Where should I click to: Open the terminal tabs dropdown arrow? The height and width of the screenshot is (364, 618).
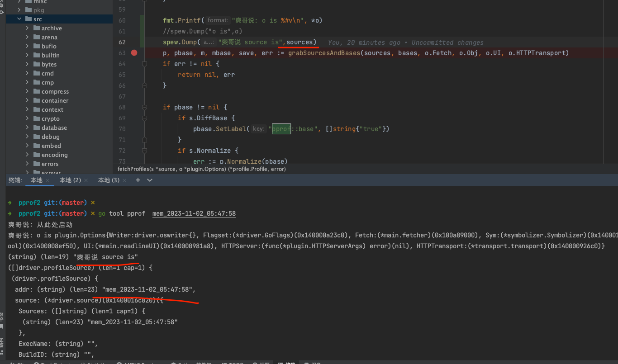coord(150,180)
